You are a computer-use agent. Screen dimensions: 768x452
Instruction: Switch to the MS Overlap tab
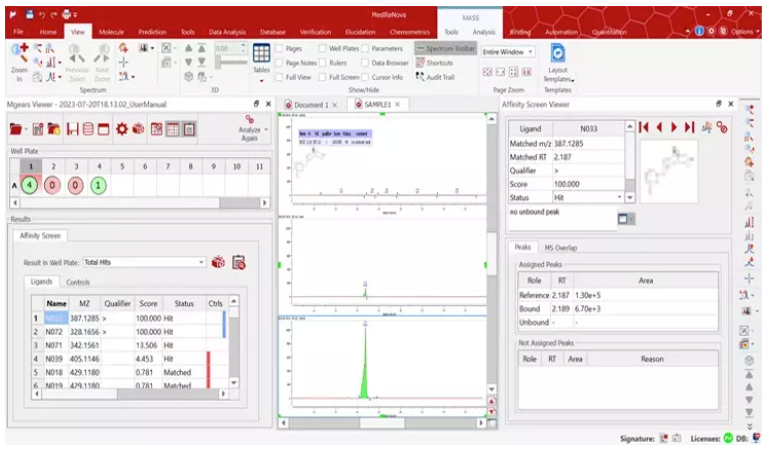coord(562,247)
